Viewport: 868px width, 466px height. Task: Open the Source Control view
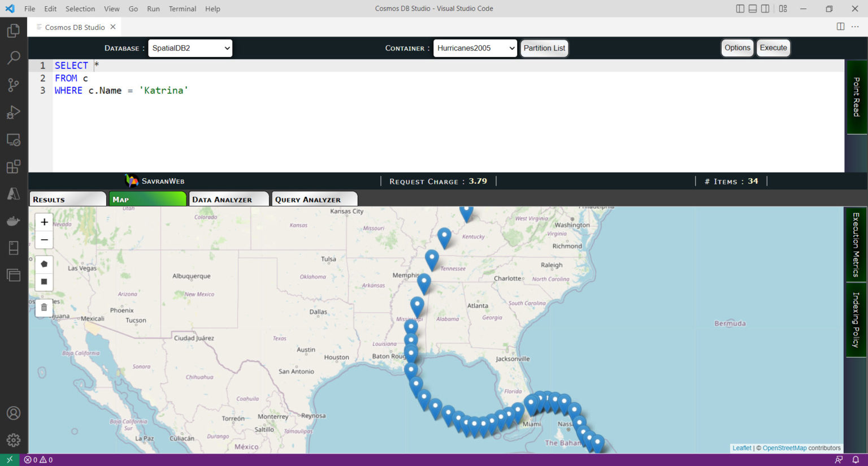click(x=14, y=85)
